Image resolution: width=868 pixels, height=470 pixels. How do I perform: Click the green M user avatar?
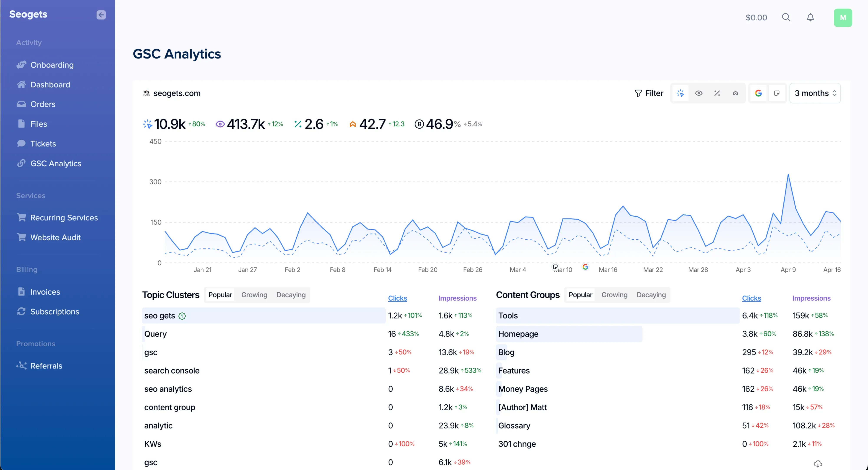pyautogui.click(x=843, y=18)
